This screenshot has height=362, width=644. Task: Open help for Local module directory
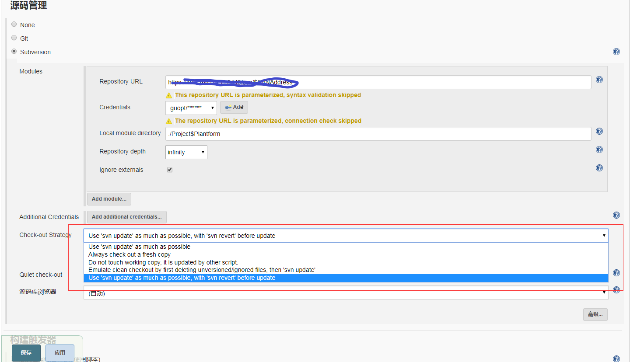point(599,131)
